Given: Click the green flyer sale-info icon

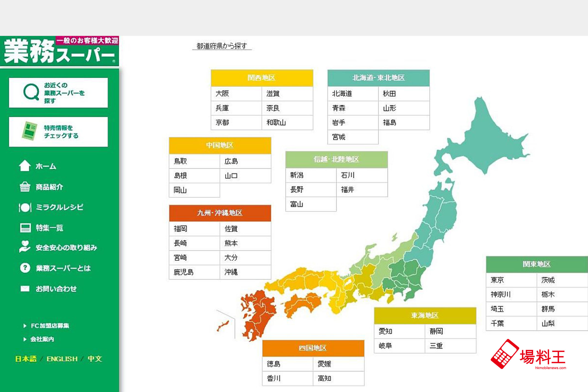Looking at the screenshot, I should pyautogui.click(x=29, y=131).
